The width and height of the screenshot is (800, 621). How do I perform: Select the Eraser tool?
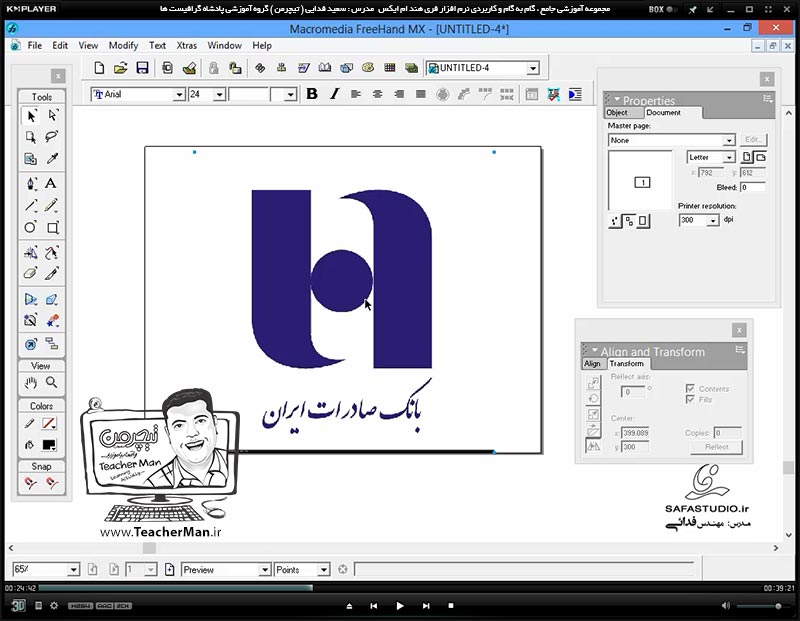point(31,274)
